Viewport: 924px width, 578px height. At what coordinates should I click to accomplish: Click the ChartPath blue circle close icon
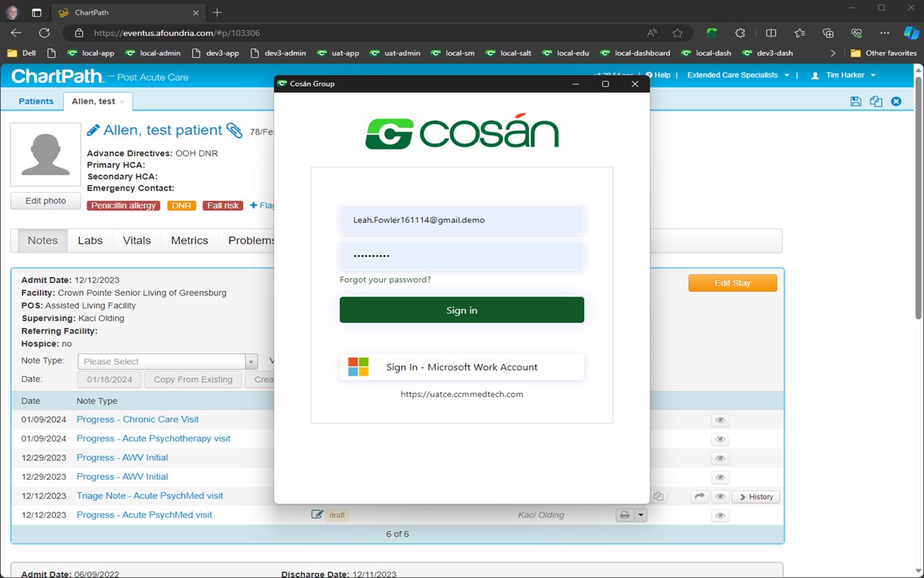896,102
